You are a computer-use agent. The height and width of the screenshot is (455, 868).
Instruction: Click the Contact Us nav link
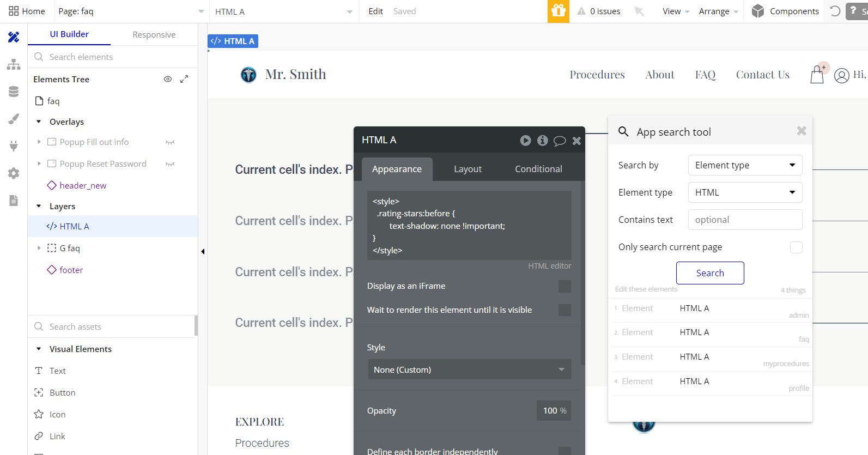[762, 75]
